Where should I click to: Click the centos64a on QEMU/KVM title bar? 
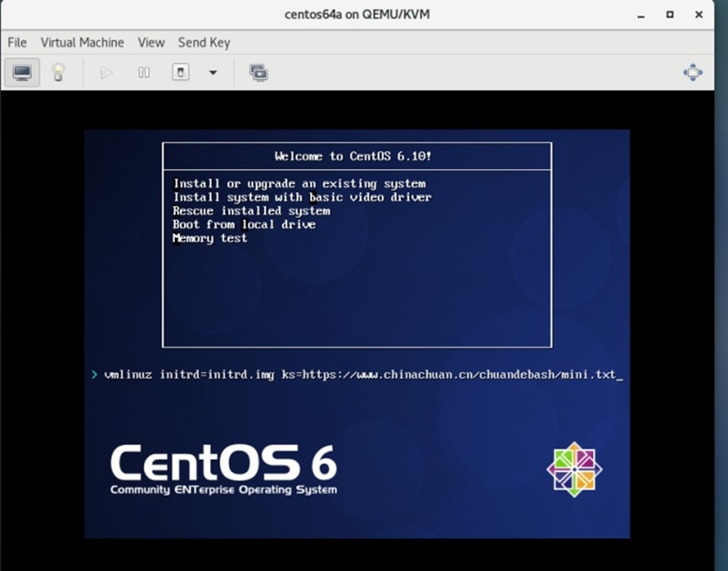pos(357,14)
